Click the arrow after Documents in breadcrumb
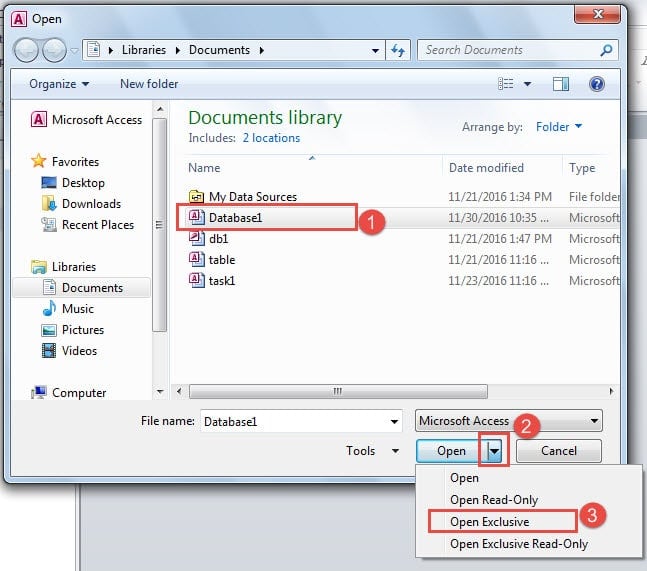Screen dimensions: 647x571 pyautogui.click(x=262, y=50)
